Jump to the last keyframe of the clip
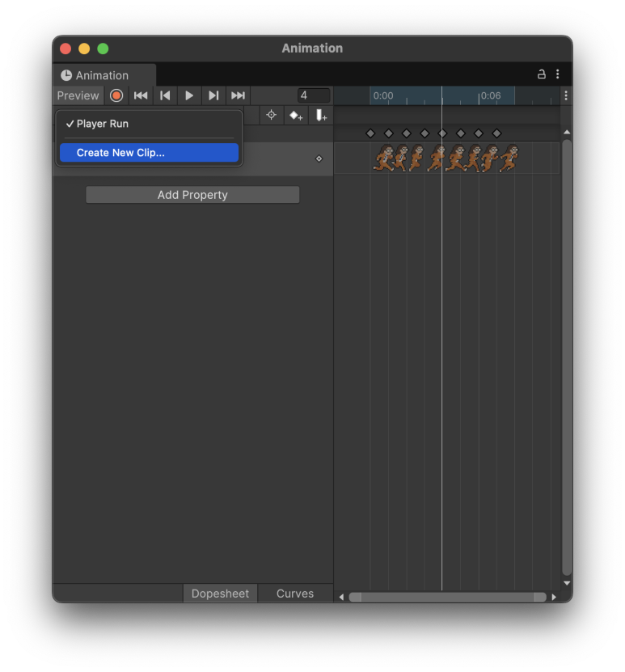The width and height of the screenshot is (625, 672). [x=238, y=95]
